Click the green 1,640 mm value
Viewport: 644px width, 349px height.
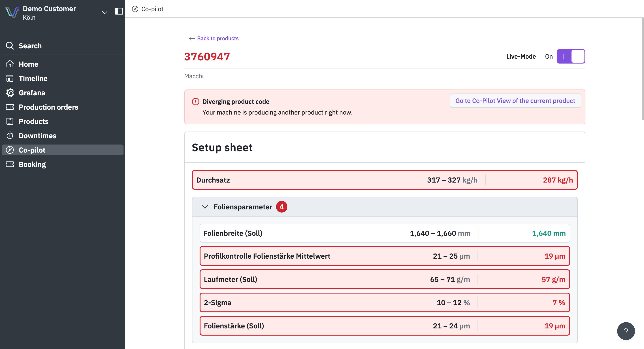point(548,233)
